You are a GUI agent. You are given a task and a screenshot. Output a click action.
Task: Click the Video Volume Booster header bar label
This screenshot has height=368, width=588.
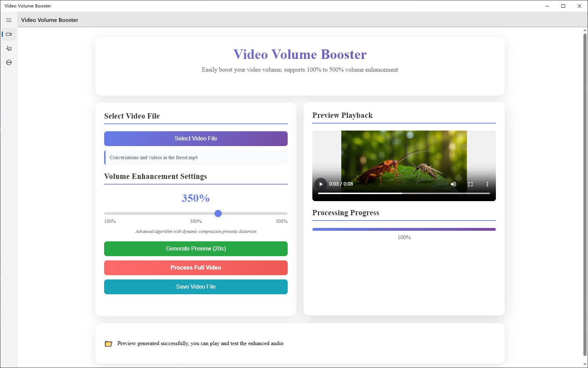click(x=49, y=20)
